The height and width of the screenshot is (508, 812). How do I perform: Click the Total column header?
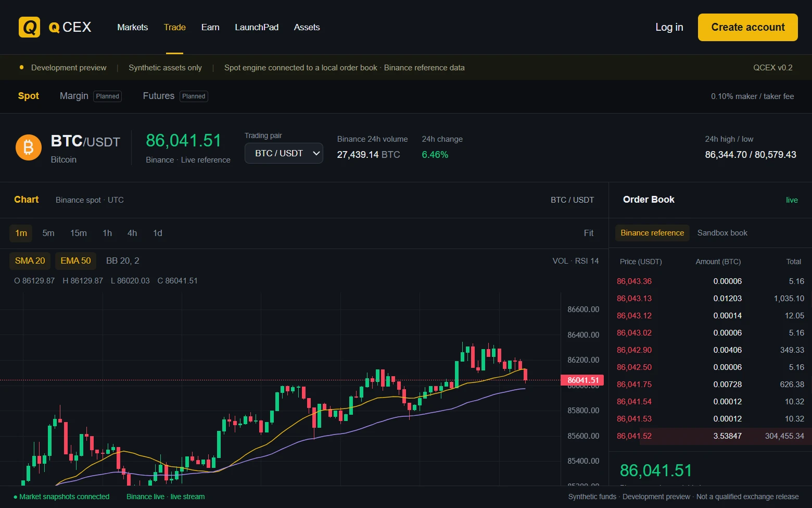tap(794, 262)
